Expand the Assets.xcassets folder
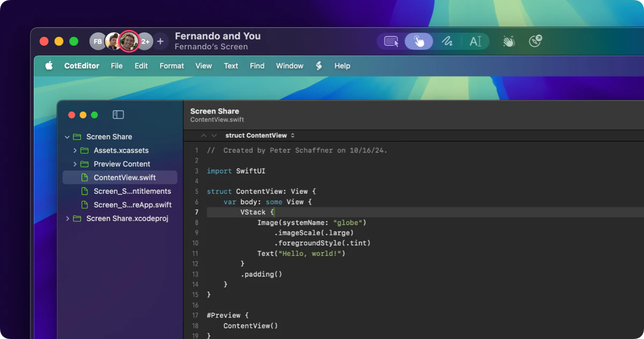 (x=75, y=150)
